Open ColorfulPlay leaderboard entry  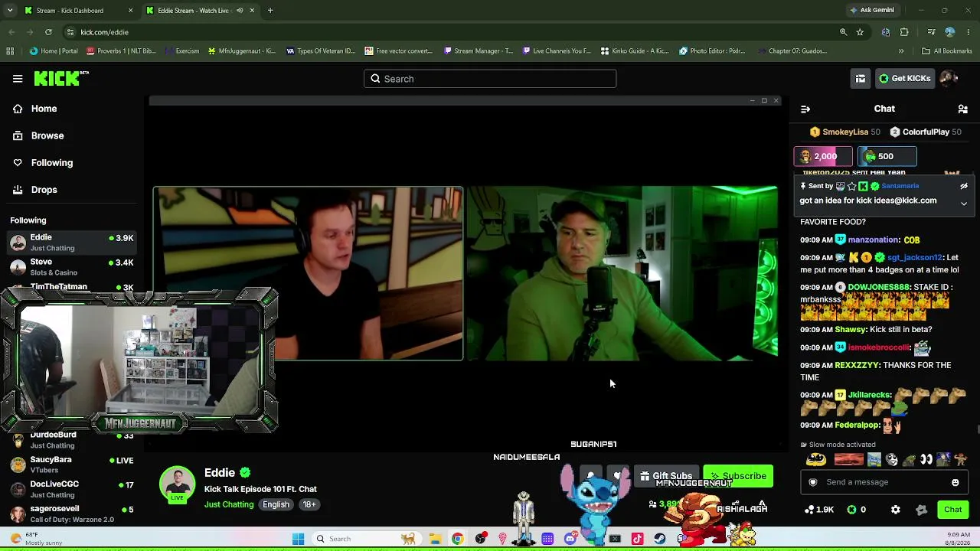tap(925, 132)
